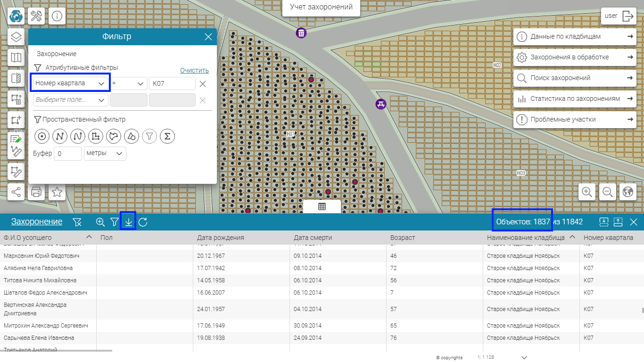The image size is (644, 362).
Task: Open bookmarks with the star icon
Action: pos(57,192)
